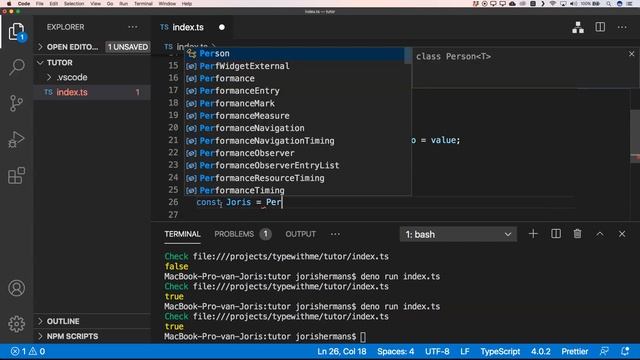640x360 pixels.
Task: Open the Terminal menu
Action: pos(143,4)
